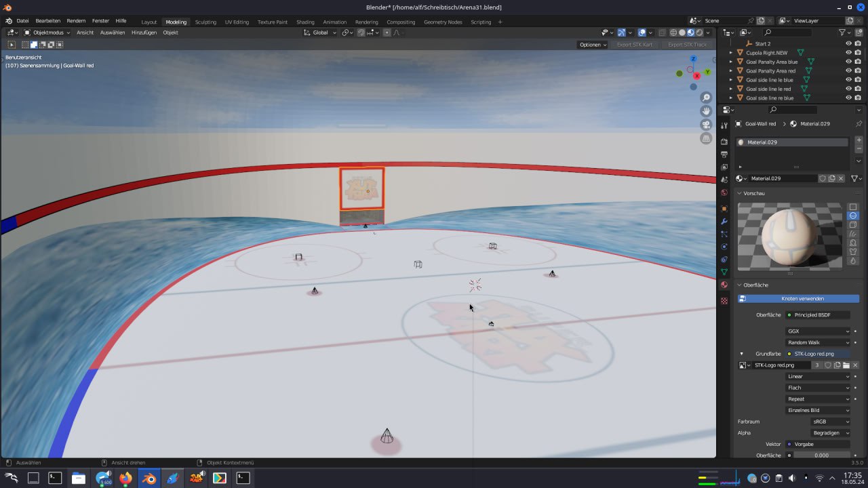Viewport: 868px width, 488px height.
Task: Open the Optionen button in viewport header
Action: click(x=593, y=45)
